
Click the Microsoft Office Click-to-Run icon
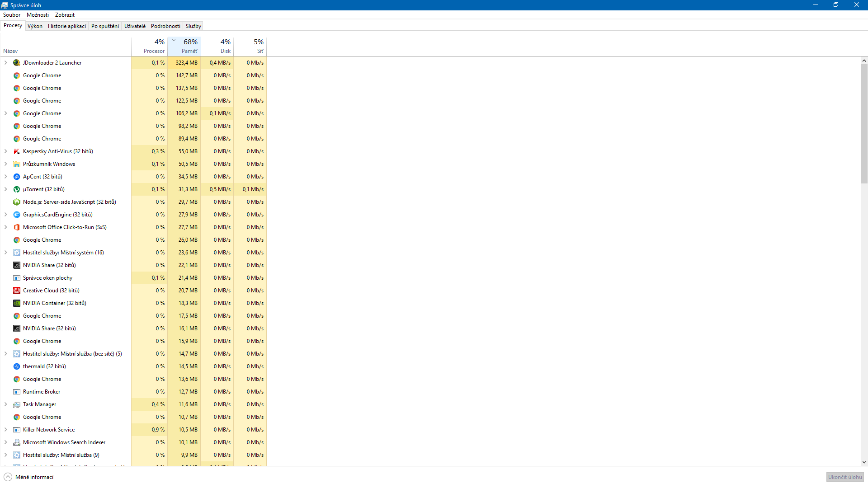pyautogui.click(x=17, y=227)
